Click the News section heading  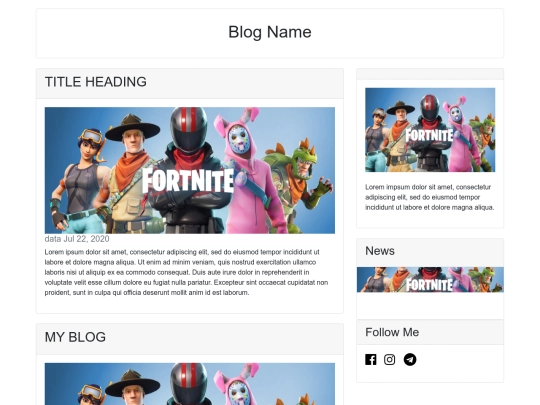[x=380, y=251]
